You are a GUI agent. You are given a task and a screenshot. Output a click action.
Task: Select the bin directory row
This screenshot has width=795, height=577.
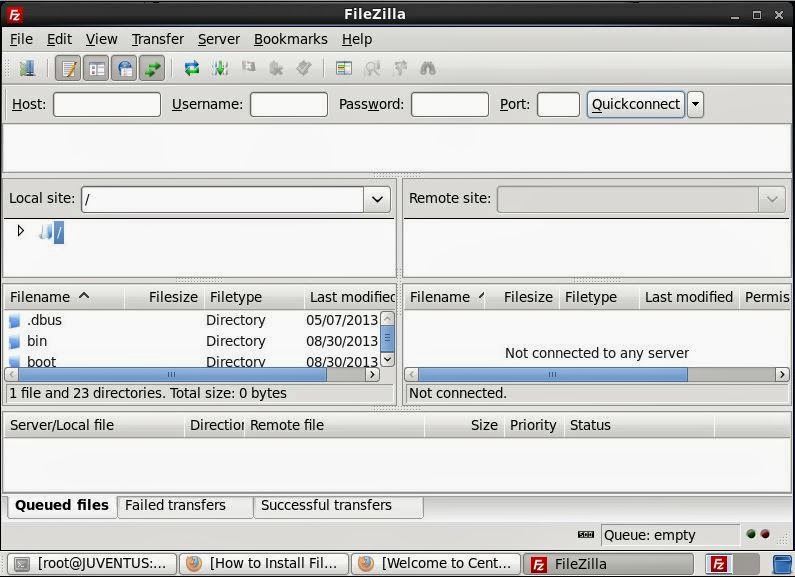click(x=192, y=341)
